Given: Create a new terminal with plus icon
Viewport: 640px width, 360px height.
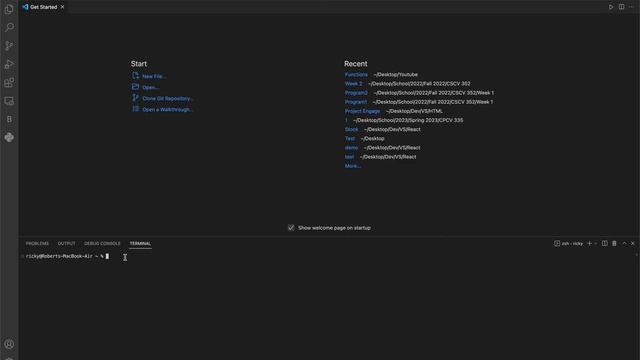Looking at the screenshot, I should click(589, 243).
